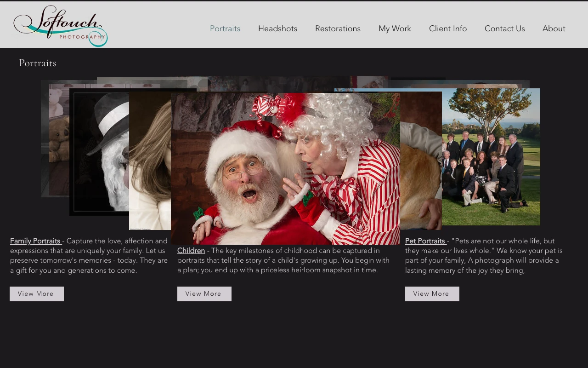Image resolution: width=588 pixels, height=368 pixels.
Task: Navigate to Contact Us
Action: coord(504,29)
